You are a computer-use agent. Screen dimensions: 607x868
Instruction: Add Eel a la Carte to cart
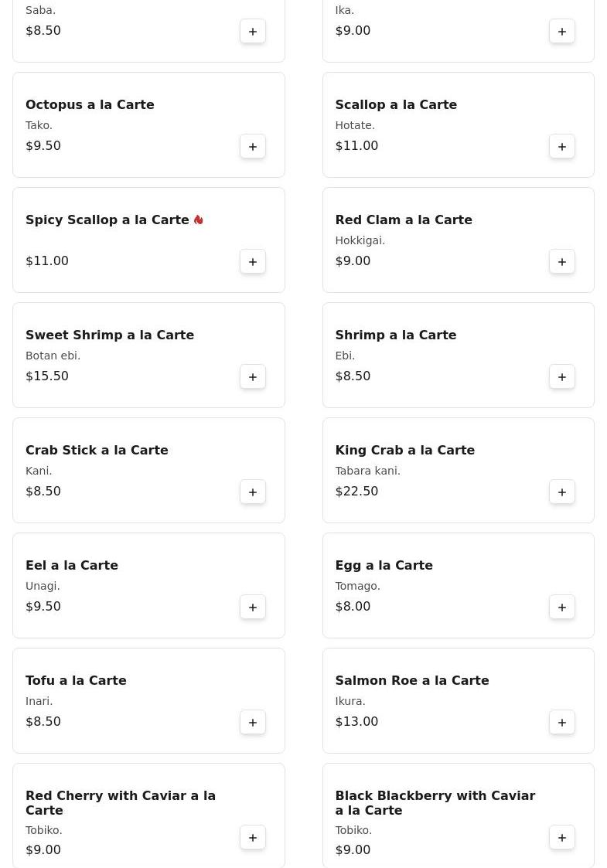click(x=253, y=608)
